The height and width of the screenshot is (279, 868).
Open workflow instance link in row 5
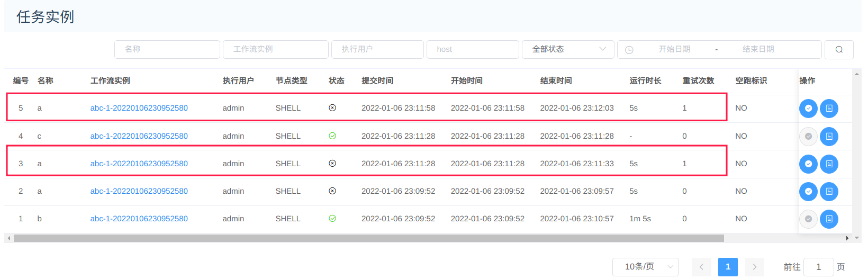click(x=139, y=108)
